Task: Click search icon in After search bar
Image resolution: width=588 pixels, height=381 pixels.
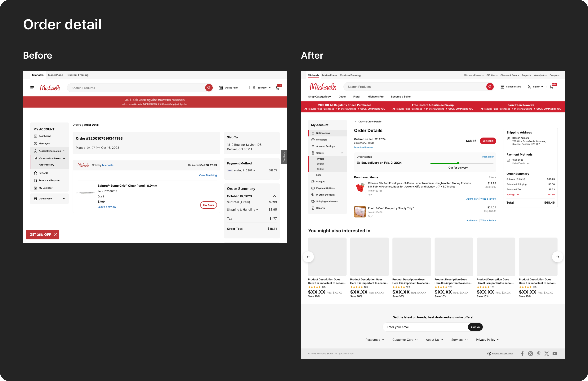Action: (490, 87)
